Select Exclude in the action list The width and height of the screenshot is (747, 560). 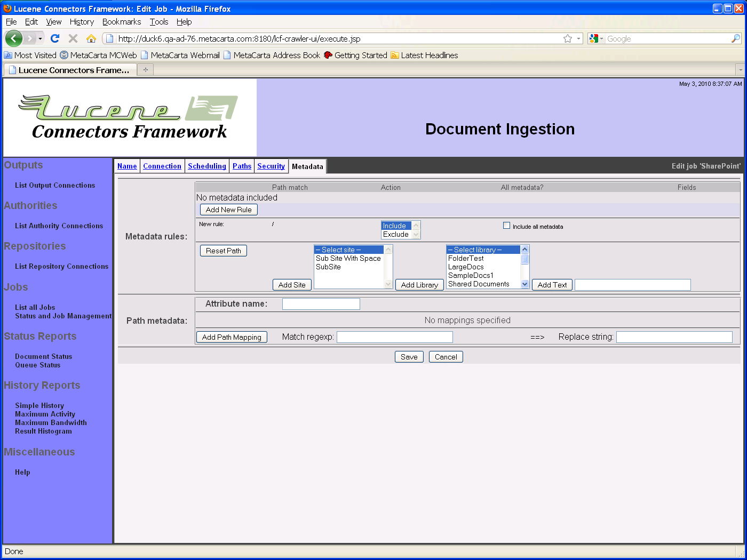[x=396, y=235]
